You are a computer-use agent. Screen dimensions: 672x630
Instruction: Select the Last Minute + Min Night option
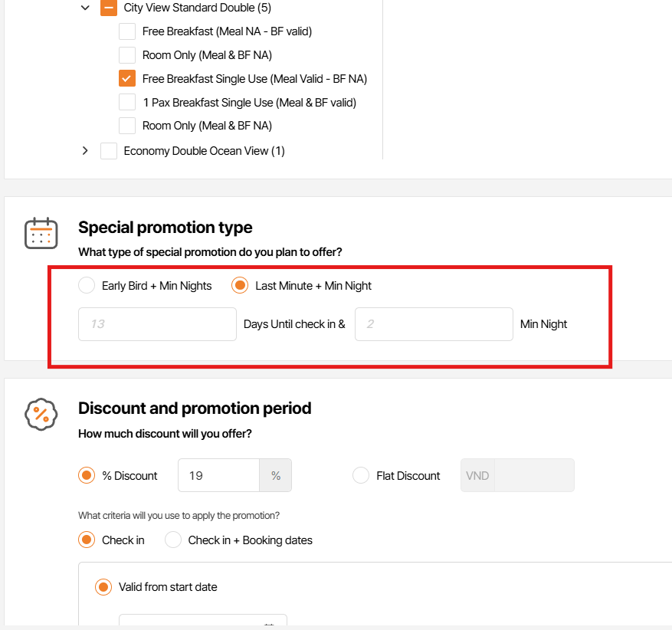(241, 286)
